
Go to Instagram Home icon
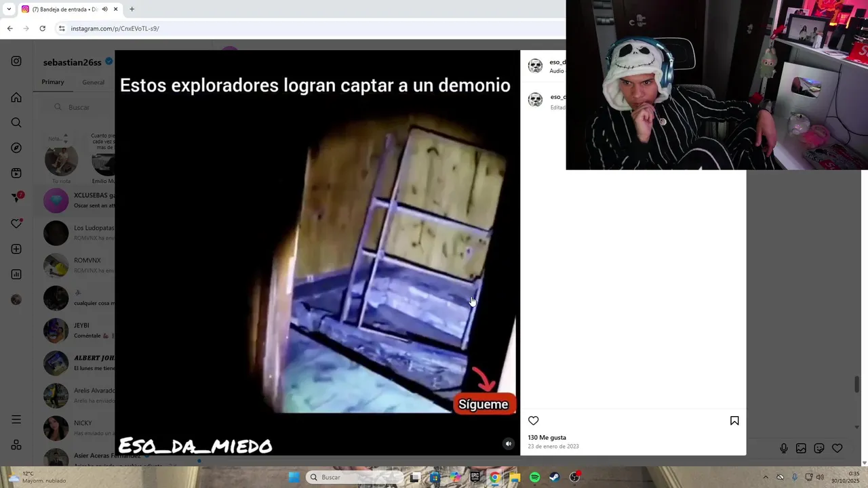point(16,98)
